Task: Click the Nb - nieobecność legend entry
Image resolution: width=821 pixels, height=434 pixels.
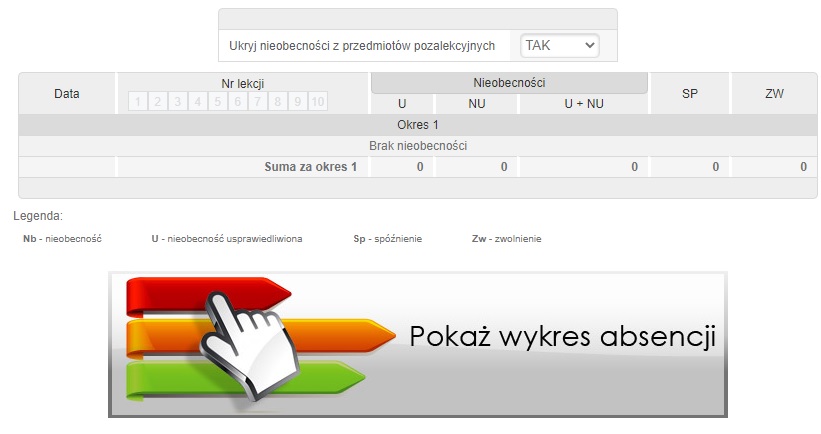Action: point(62,239)
